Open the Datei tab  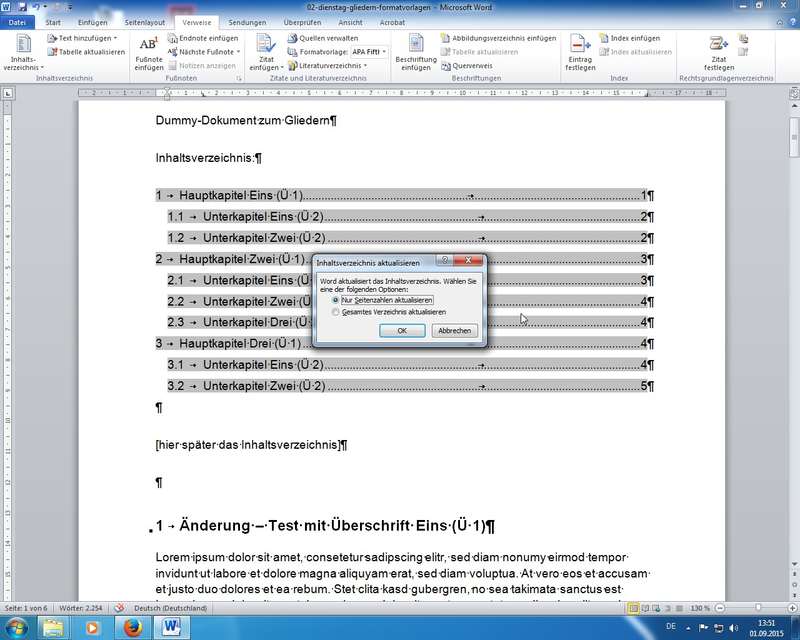[x=19, y=21]
